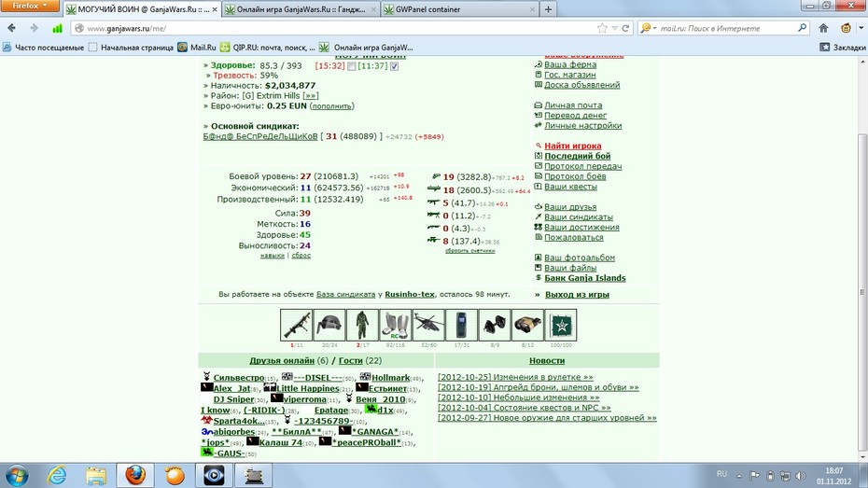Open the Последний бой link
The image size is (868, 488).
pyautogui.click(x=577, y=156)
